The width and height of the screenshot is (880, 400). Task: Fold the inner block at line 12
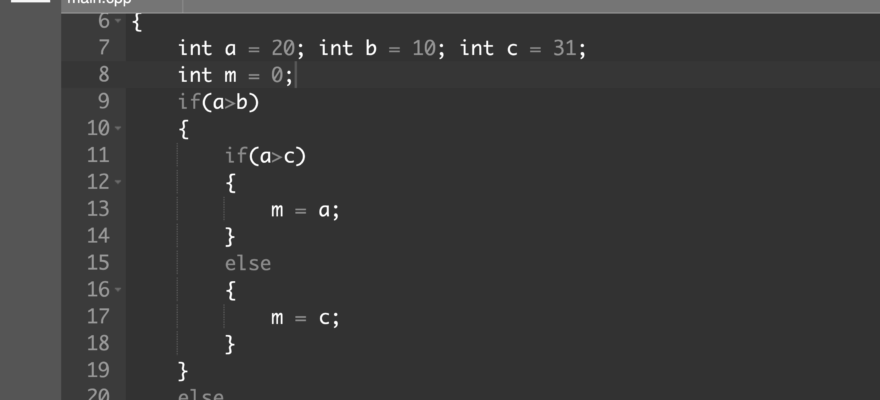(x=118, y=182)
